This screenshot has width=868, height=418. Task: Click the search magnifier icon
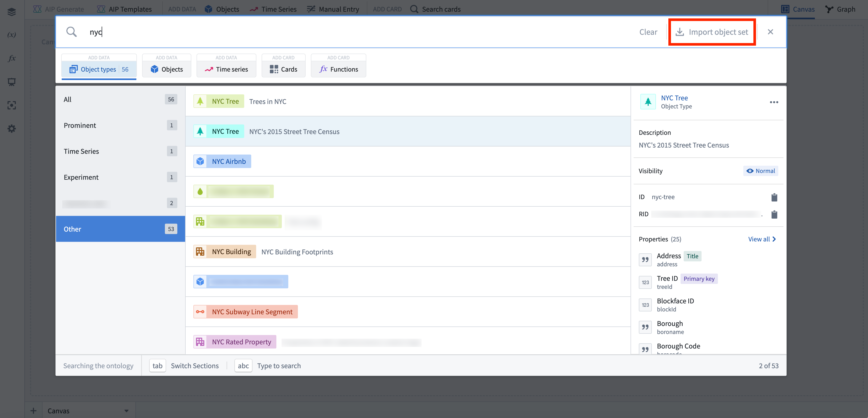(72, 32)
